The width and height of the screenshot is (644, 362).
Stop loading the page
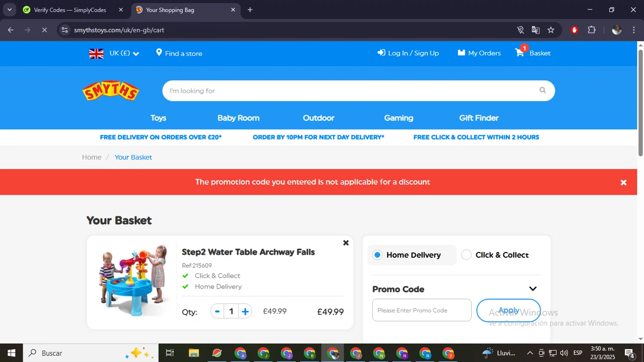pyautogui.click(x=44, y=30)
